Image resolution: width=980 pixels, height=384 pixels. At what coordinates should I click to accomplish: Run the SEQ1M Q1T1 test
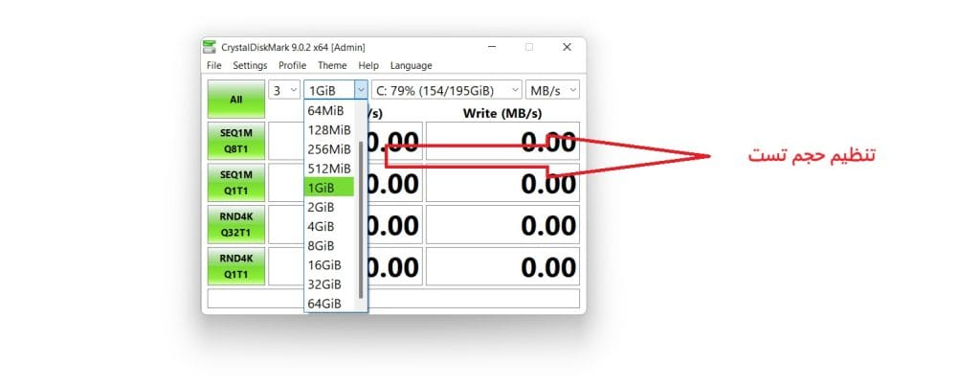coord(236,182)
